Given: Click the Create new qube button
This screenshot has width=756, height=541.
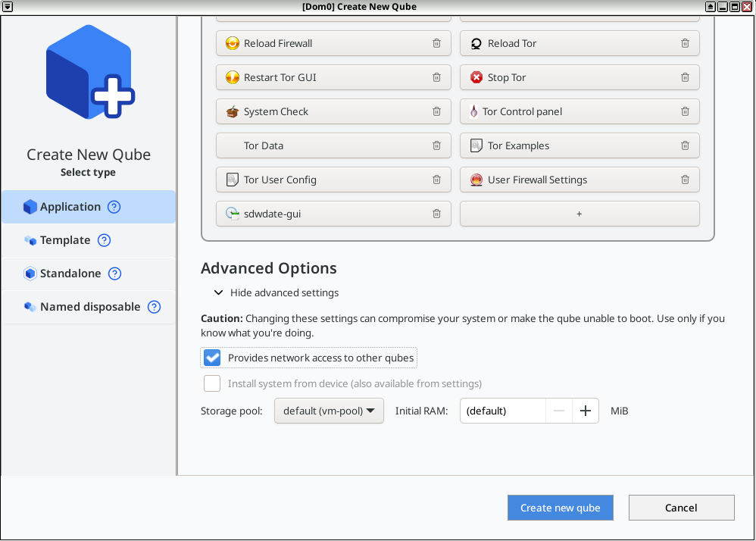Looking at the screenshot, I should tap(560, 508).
